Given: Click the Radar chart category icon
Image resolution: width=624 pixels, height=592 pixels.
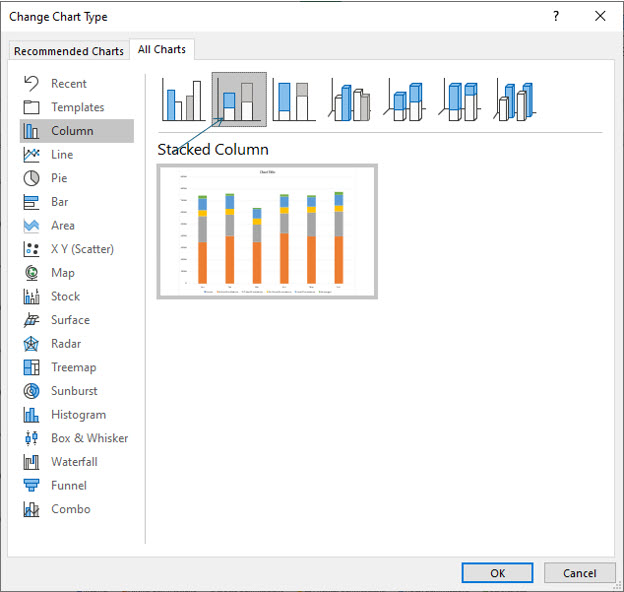Looking at the screenshot, I should 31,344.
